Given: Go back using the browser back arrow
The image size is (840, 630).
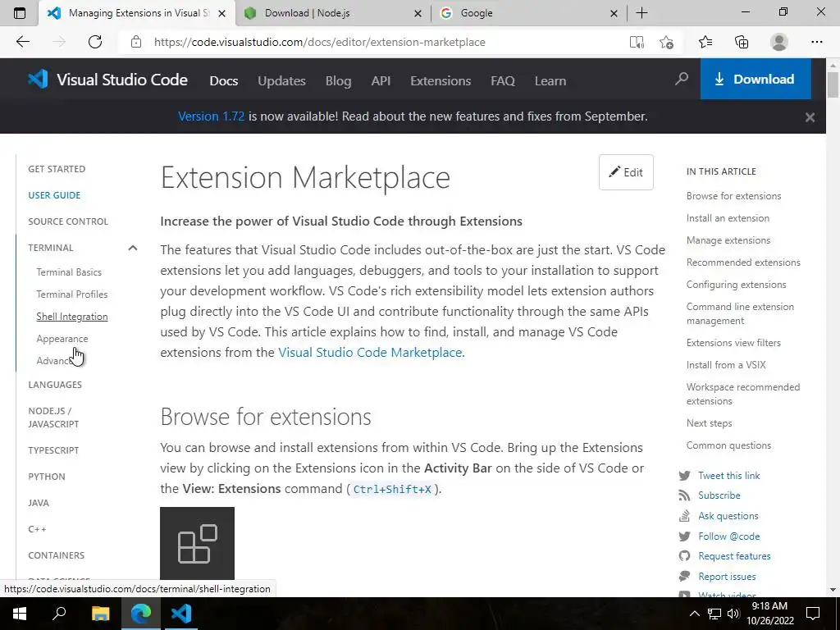Looking at the screenshot, I should 22,42.
